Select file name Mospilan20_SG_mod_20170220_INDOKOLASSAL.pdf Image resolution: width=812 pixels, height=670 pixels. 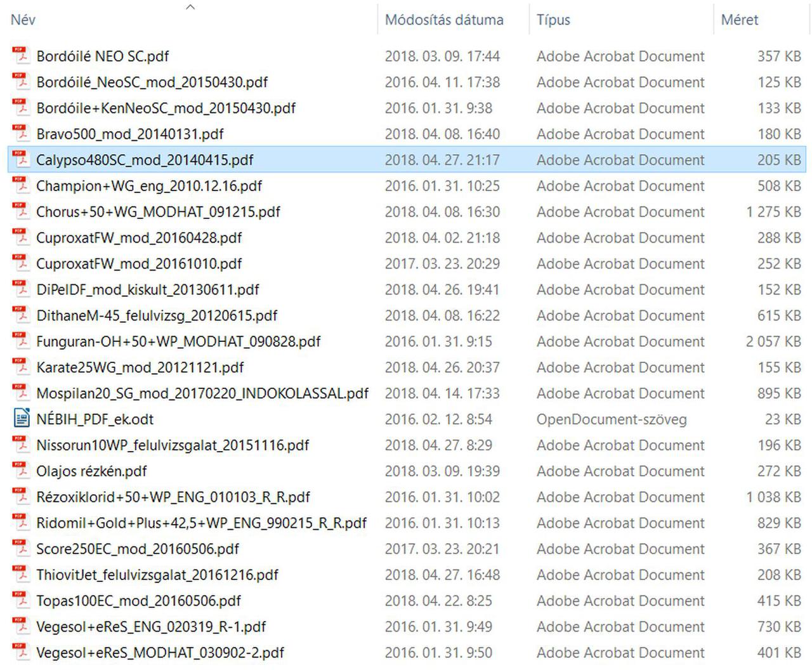(202, 394)
